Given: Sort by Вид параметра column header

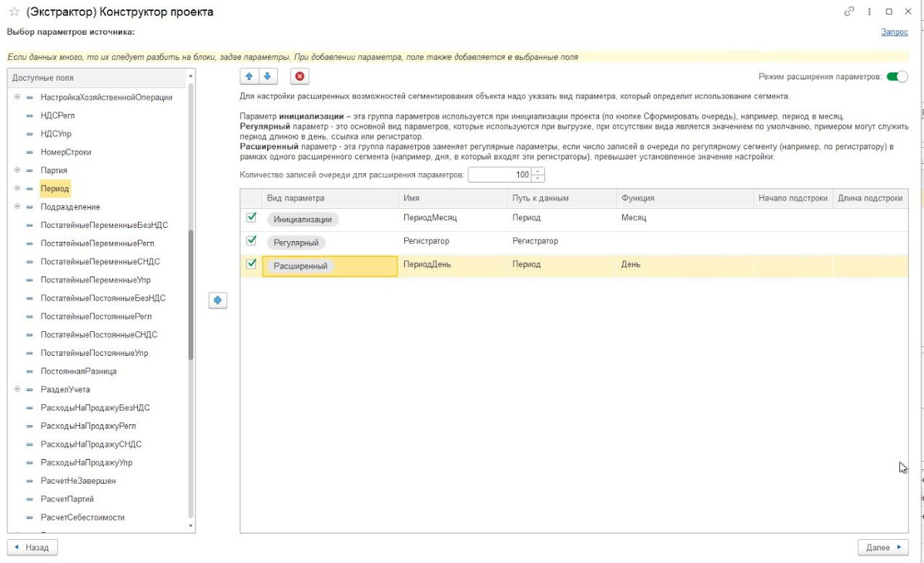Looking at the screenshot, I should [330, 198].
